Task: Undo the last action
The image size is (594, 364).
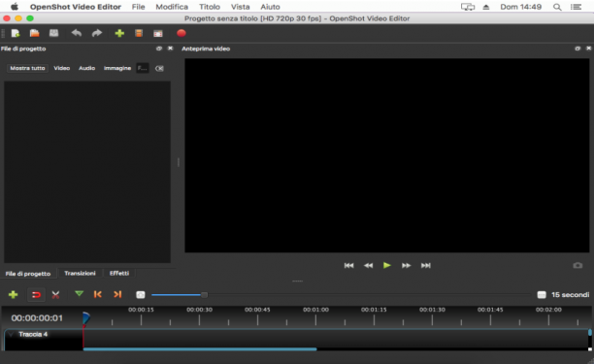Action: tap(77, 33)
